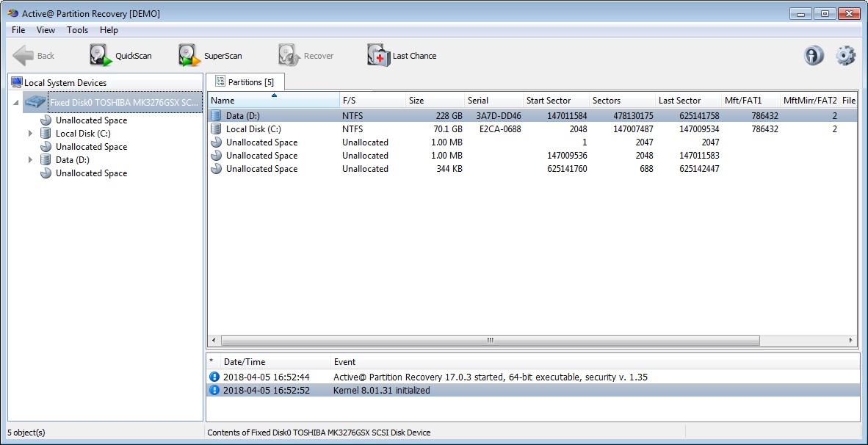Click the application icon in the title bar

pos(12,13)
